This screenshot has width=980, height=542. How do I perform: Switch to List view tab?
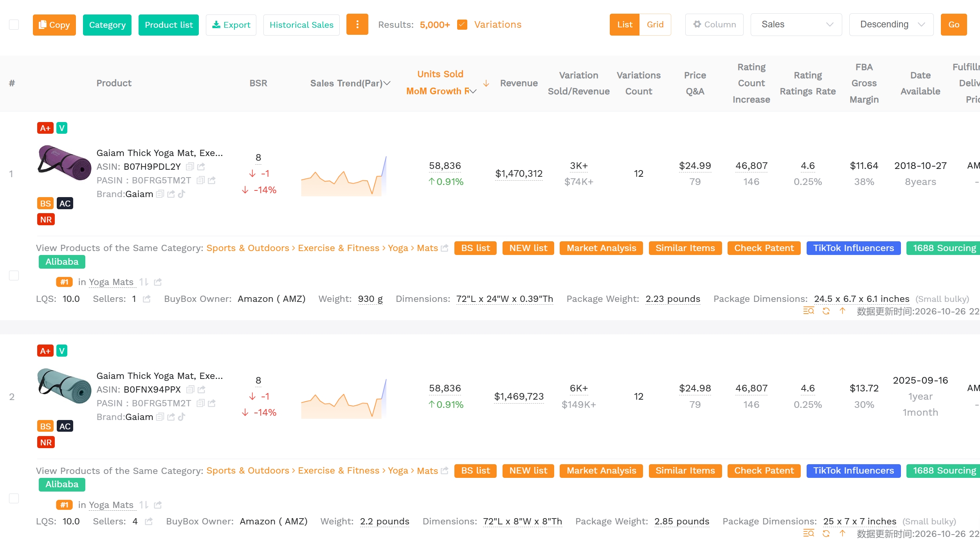click(625, 25)
